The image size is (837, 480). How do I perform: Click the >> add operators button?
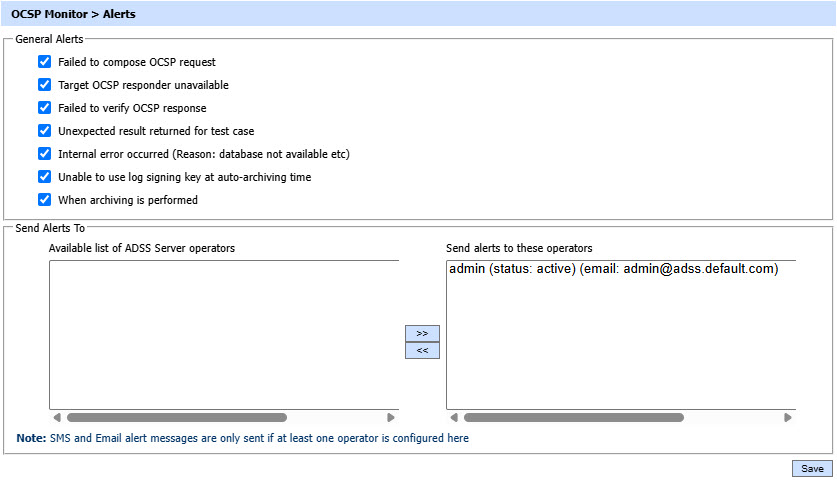422,333
